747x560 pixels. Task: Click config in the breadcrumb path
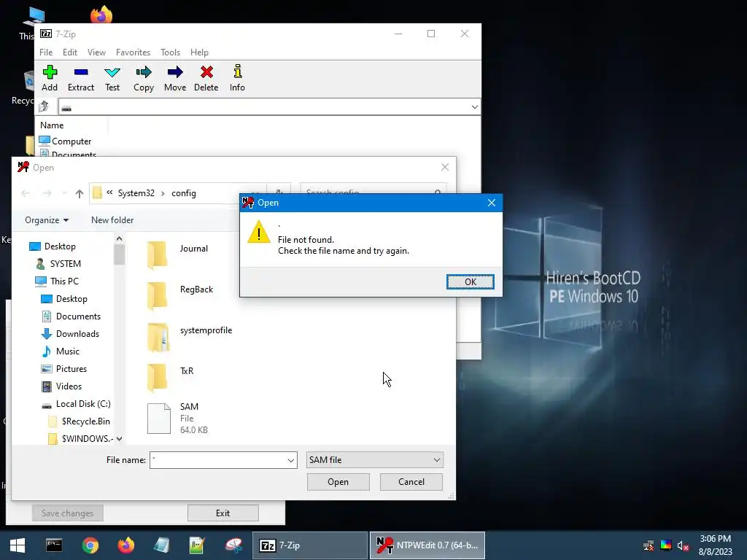click(183, 193)
